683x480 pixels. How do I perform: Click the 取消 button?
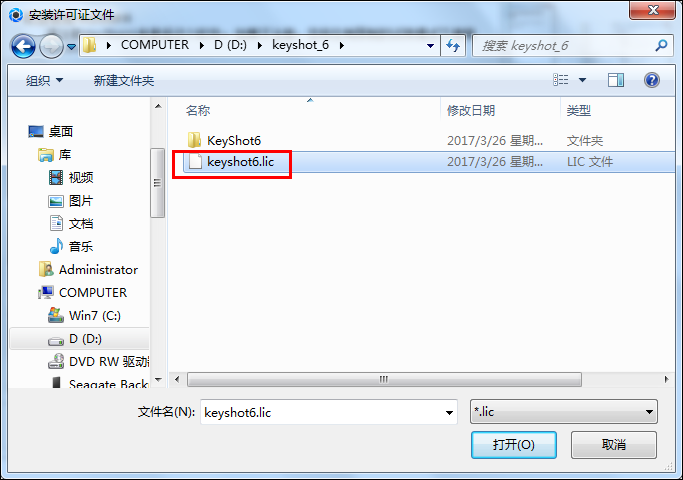click(x=614, y=445)
